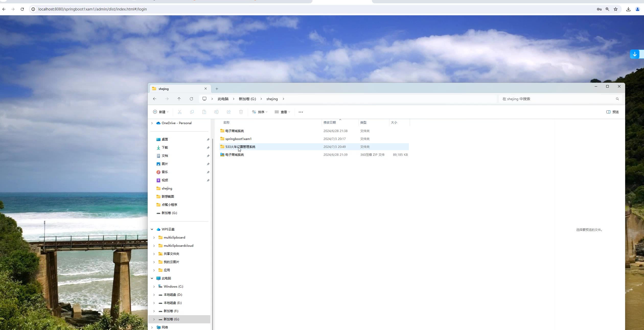The width and height of the screenshot is (644, 330).
Task: Bookmark this page with star icon
Action: 616,9
